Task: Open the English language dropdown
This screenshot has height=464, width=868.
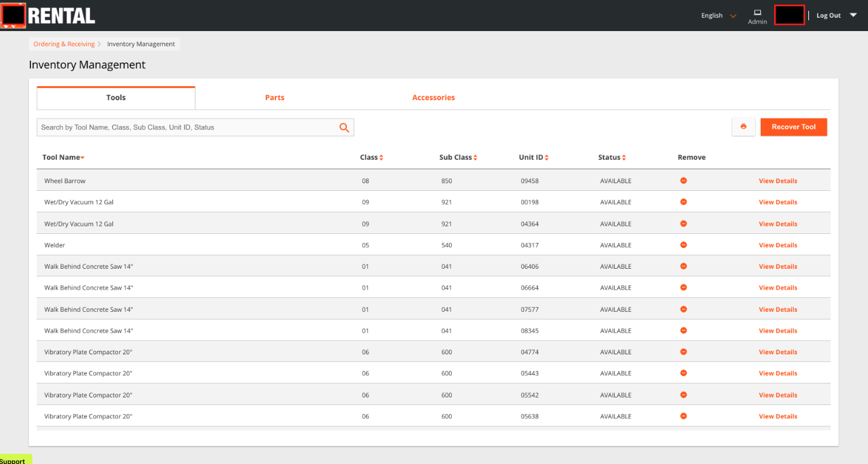Action: pyautogui.click(x=718, y=16)
